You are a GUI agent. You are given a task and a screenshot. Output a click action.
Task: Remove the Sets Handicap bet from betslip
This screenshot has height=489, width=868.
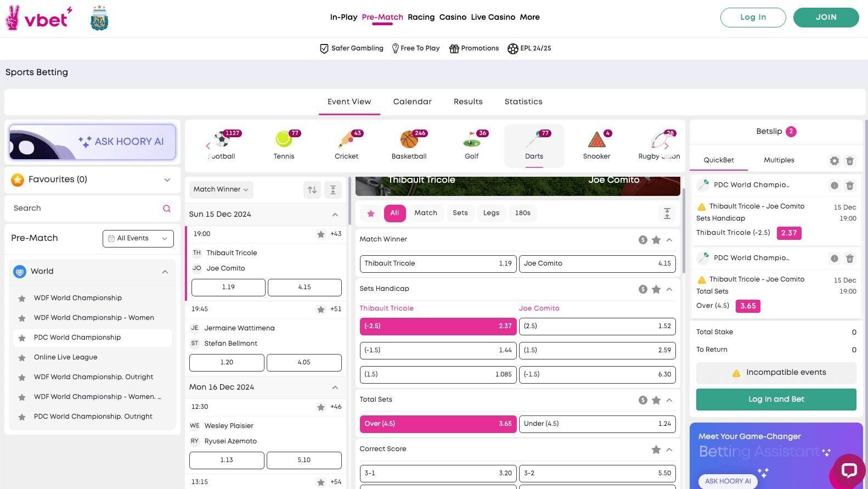pos(849,186)
